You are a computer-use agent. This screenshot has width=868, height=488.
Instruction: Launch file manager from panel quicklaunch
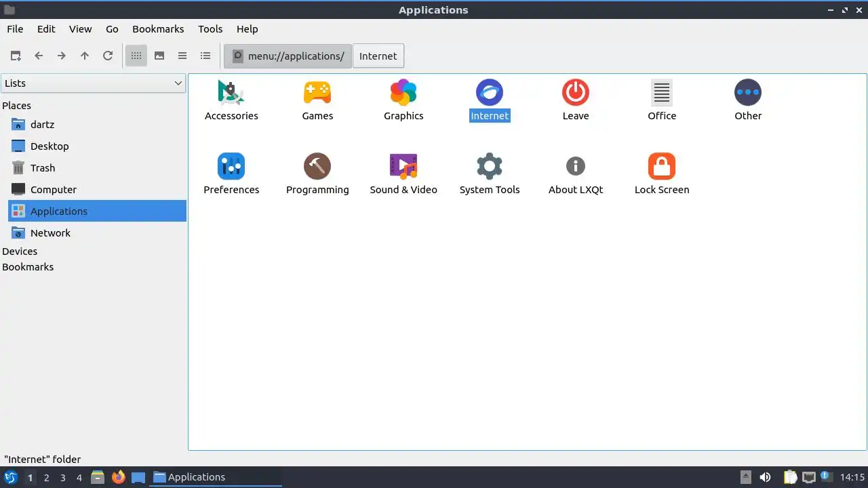tap(98, 477)
